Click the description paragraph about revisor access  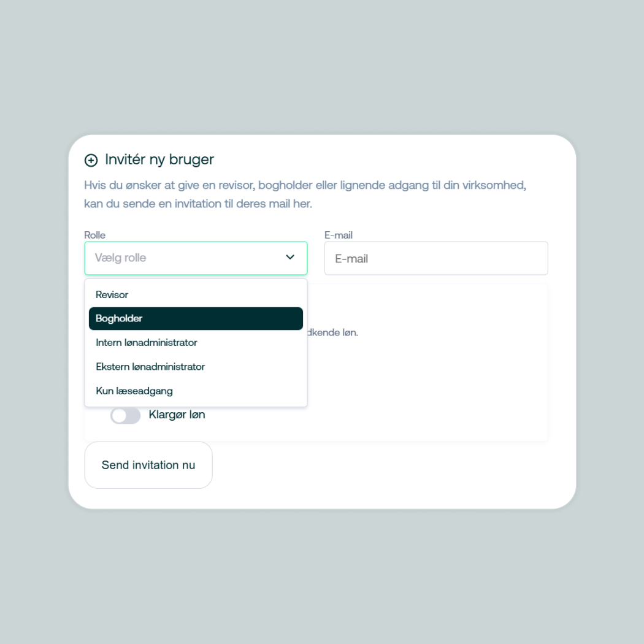tap(305, 194)
